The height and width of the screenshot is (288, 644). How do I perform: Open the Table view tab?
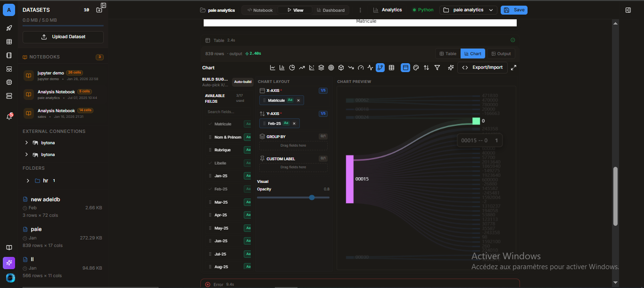447,53
